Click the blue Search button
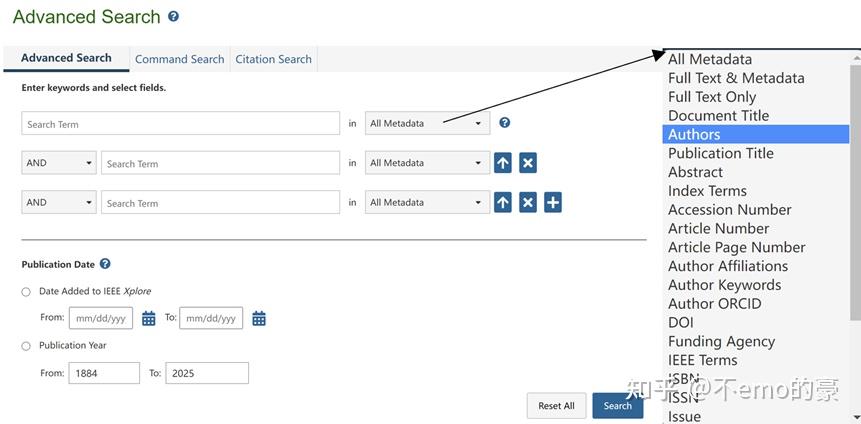The width and height of the screenshot is (861, 424). [617, 406]
